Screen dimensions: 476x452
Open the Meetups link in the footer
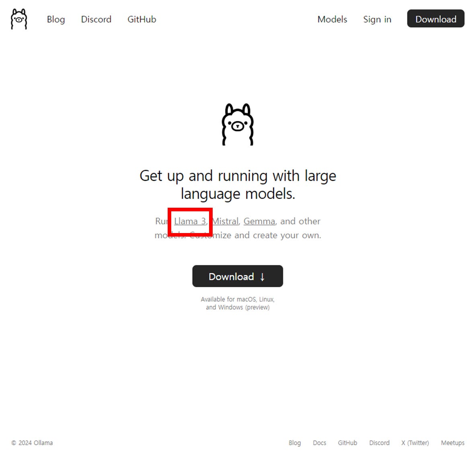(453, 443)
